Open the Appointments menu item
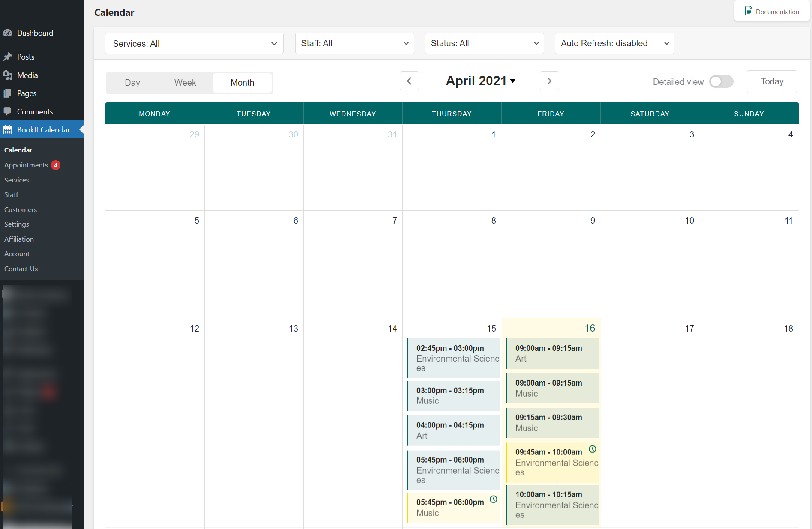This screenshot has width=812, height=529. (26, 165)
